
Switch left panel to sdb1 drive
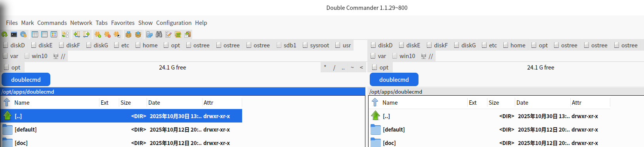point(287,45)
